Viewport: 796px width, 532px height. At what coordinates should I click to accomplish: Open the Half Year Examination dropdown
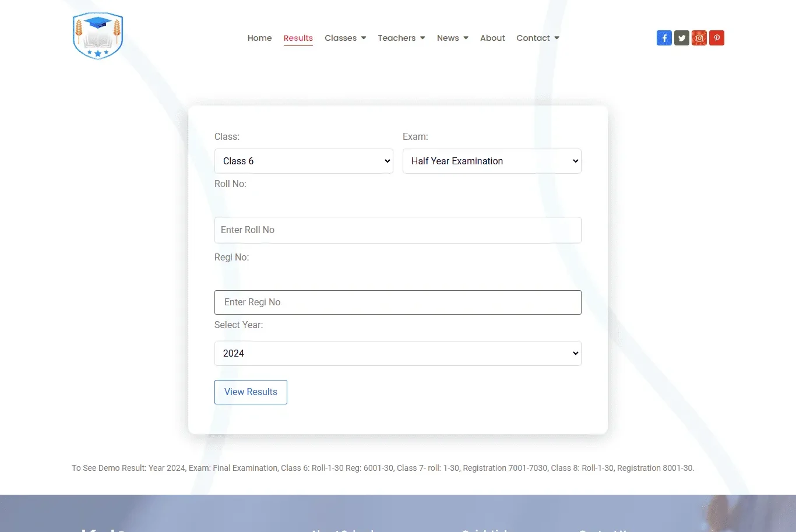(x=492, y=161)
